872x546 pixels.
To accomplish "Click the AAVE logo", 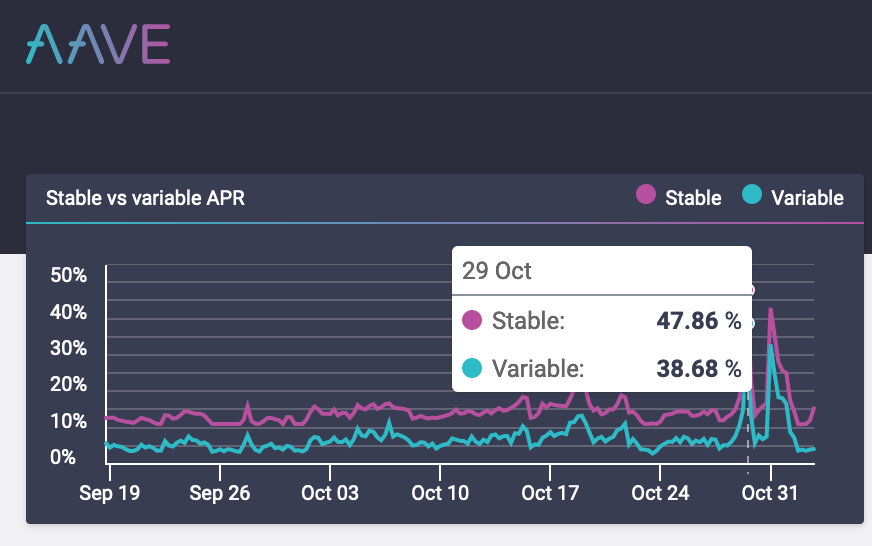I will point(98,43).
